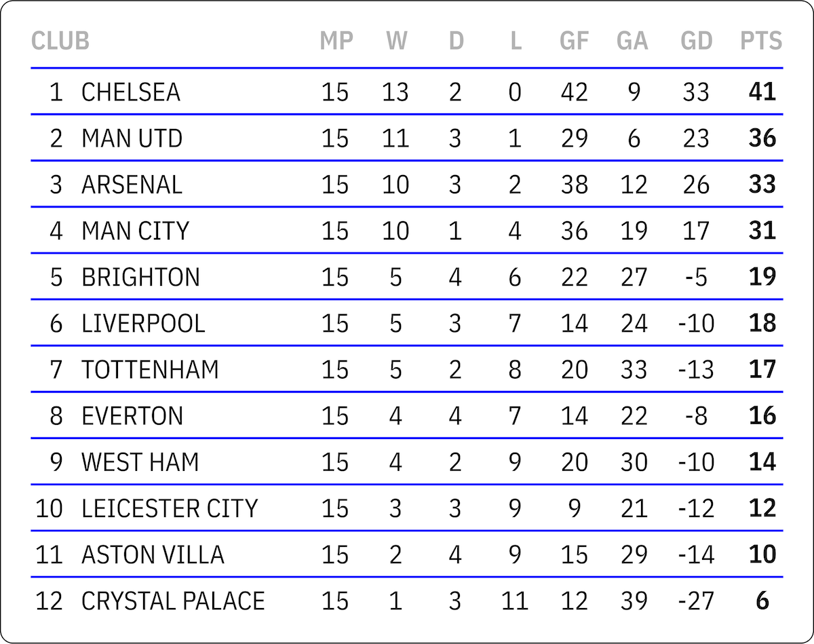814x644 pixels.
Task: Select the MP column header
Action: coord(336,41)
